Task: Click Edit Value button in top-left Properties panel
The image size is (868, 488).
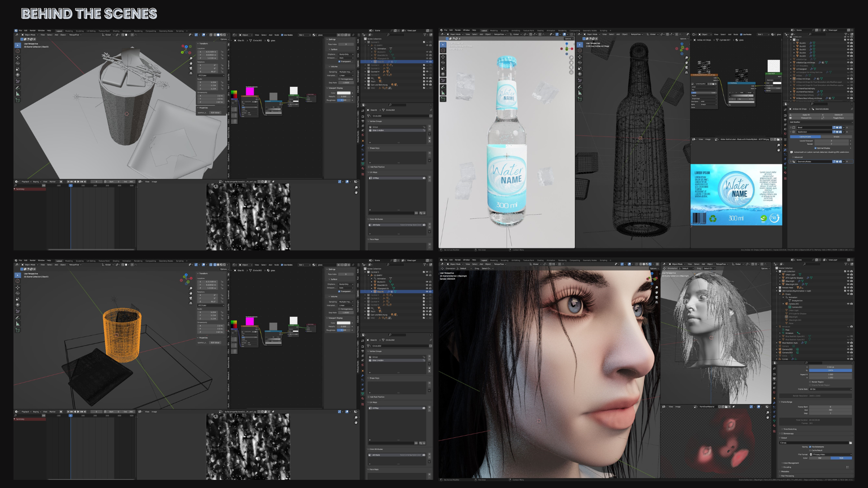Action: pyautogui.click(x=215, y=113)
